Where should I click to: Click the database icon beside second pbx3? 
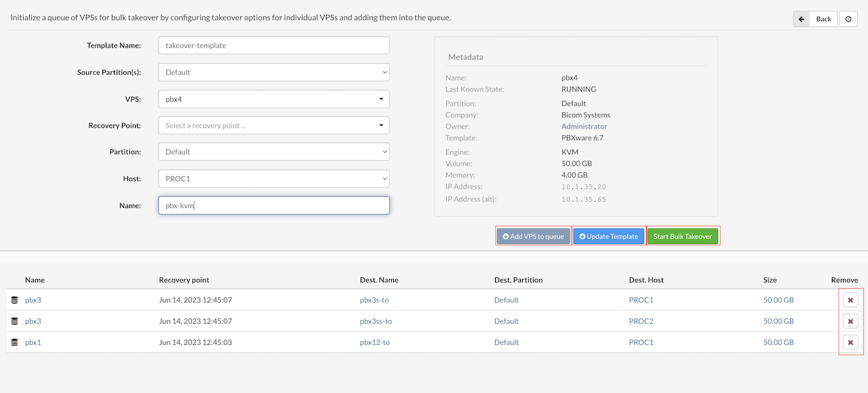[14, 321]
